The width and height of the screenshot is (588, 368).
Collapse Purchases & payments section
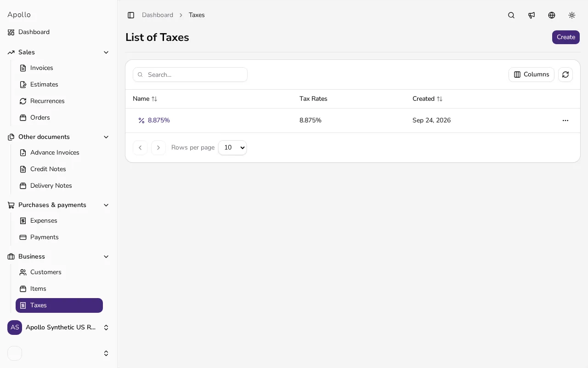pyautogui.click(x=106, y=205)
